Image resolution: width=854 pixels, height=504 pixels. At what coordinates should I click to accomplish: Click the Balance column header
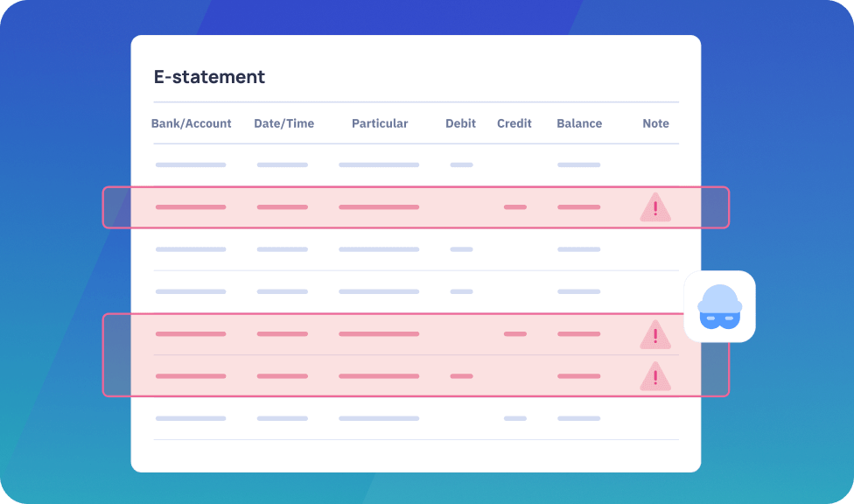pyautogui.click(x=579, y=123)
